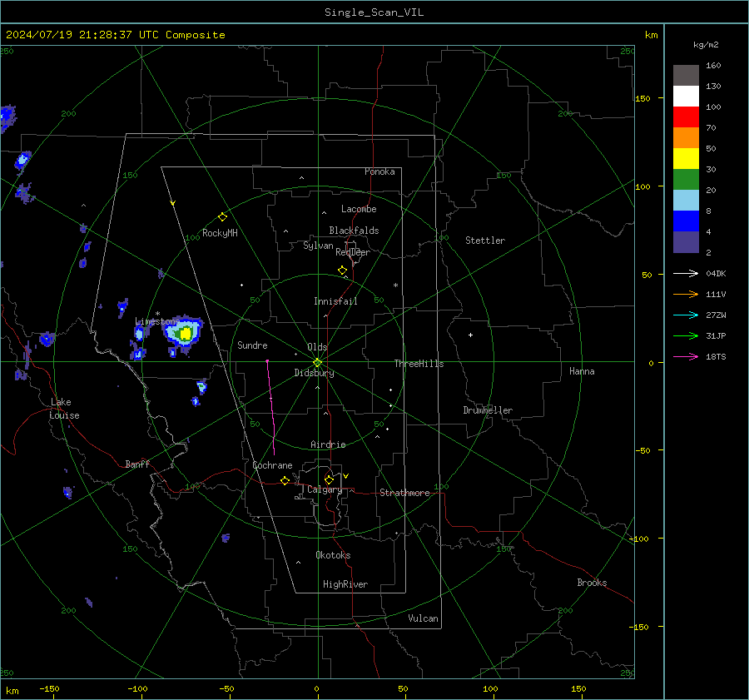The image size is (749, 700).
Task: Click the Lake Louise label
Action: pos(64,409)
